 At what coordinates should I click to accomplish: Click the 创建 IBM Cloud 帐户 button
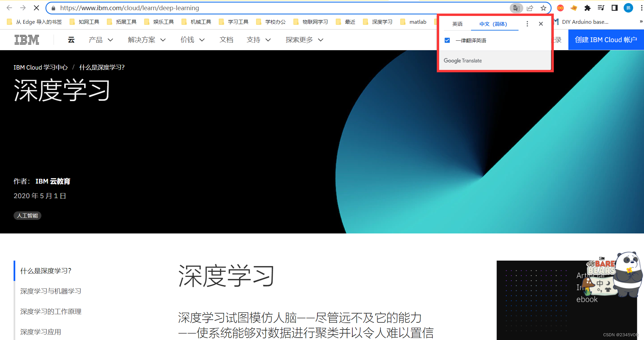[606, 39]
